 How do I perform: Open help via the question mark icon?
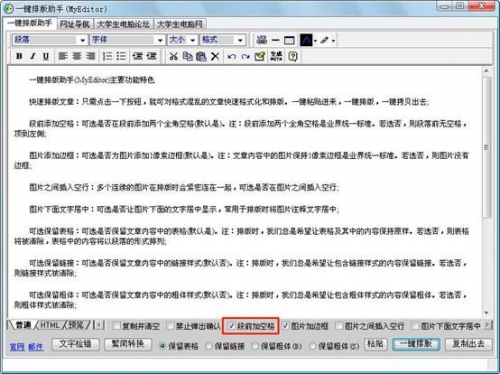click(293, 56)
